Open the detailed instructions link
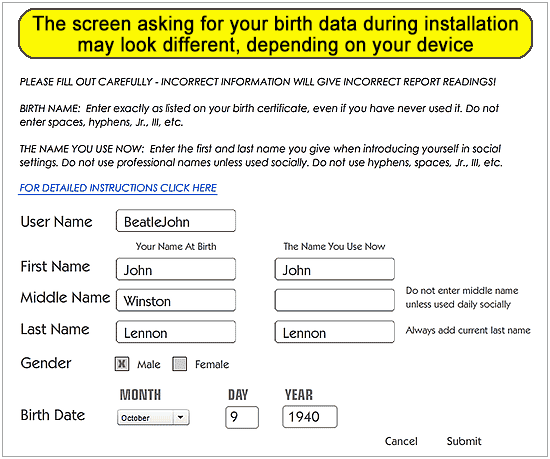Screen dimensions: 550x459 [x=118, y=188]
